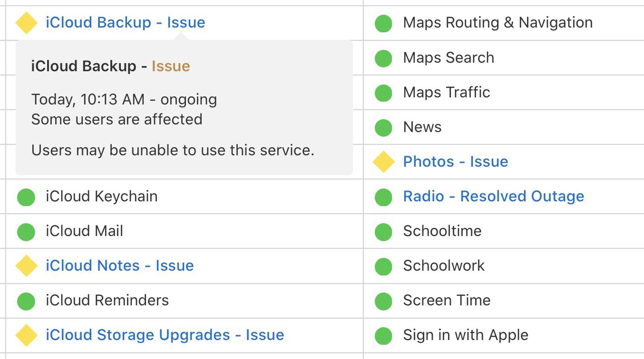Open the iCloud Backup - Issue link
This screenshot has width=644, height=359.
coord(125,23)
